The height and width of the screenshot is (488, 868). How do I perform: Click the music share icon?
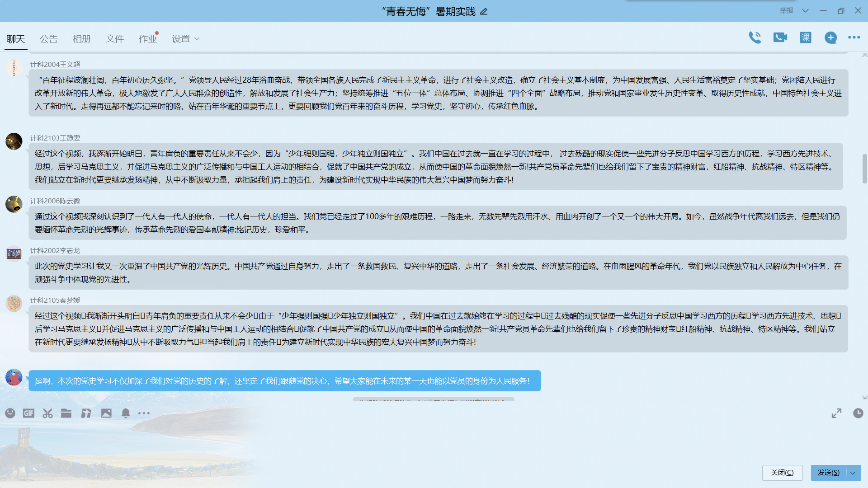86,413
